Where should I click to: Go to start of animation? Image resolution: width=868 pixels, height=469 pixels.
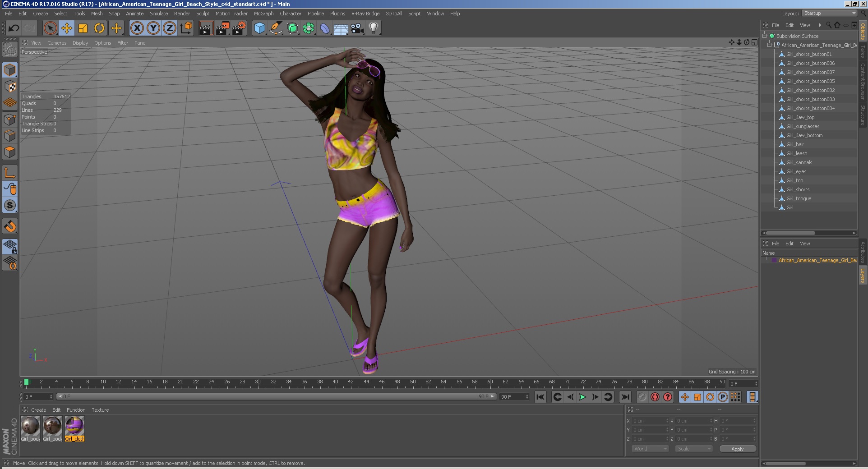540,397
